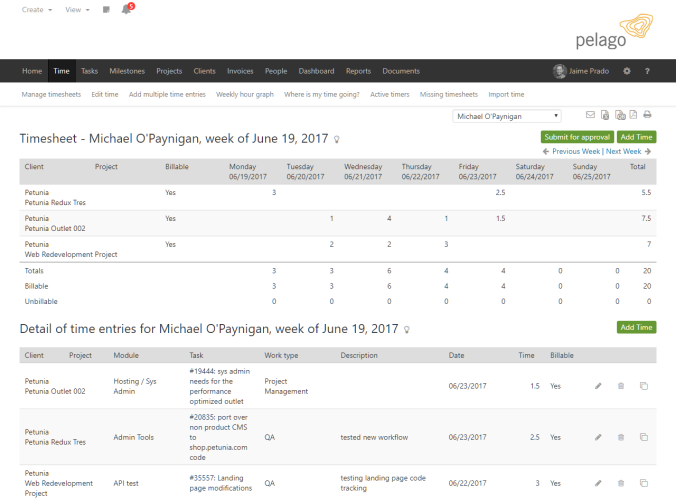
Task: Click the Petunia Redux Tres summary row
Action: [x=338, y=197]
